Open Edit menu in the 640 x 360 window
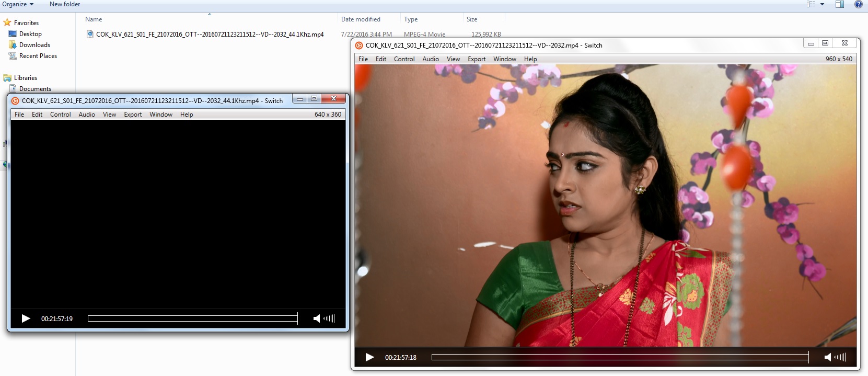The image size is (868, 376). [x=37, y=115]
